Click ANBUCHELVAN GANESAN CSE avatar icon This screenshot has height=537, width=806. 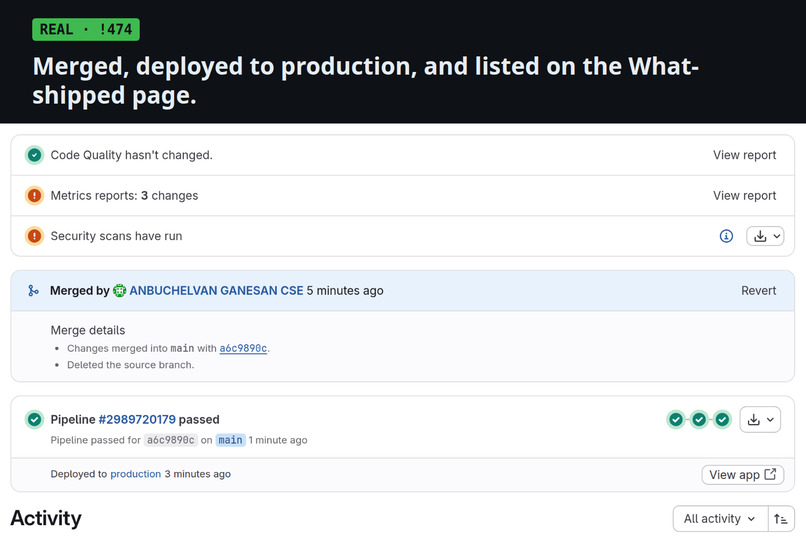tap(119, 291)
